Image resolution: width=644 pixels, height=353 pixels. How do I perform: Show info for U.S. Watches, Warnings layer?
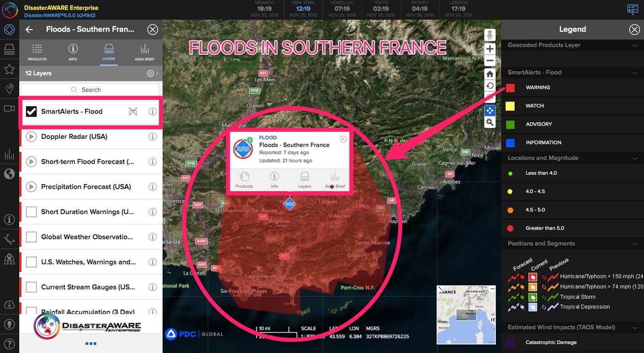[152, 262]
